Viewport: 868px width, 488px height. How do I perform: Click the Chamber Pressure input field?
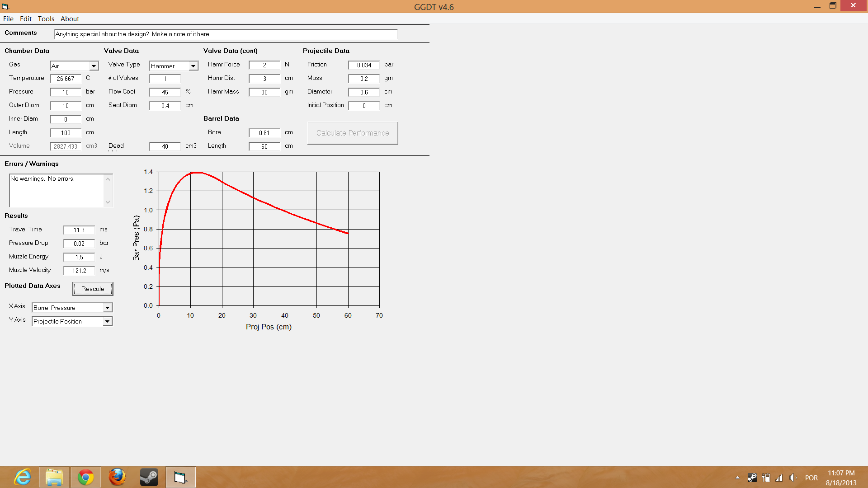(x=66, y=92)
